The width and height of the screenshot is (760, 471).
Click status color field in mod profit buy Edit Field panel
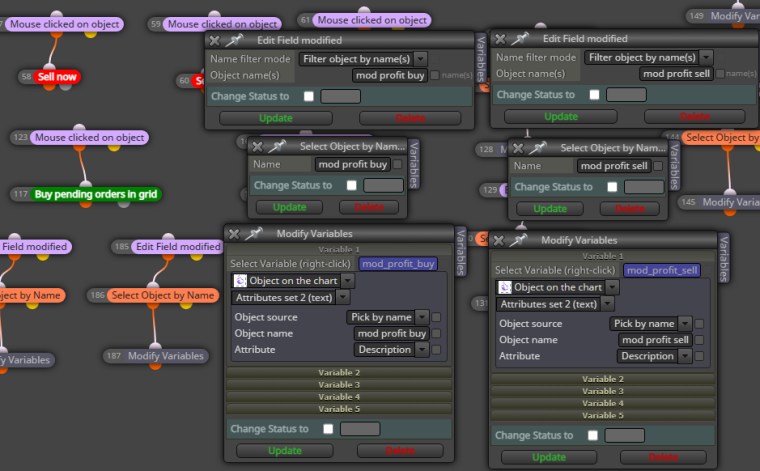341,96
